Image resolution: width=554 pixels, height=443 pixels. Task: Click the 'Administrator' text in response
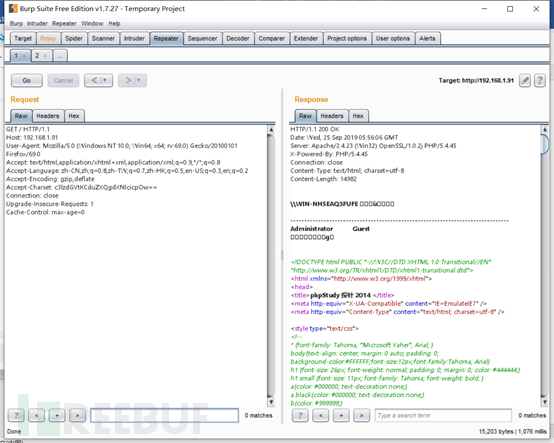click(312, 229)
